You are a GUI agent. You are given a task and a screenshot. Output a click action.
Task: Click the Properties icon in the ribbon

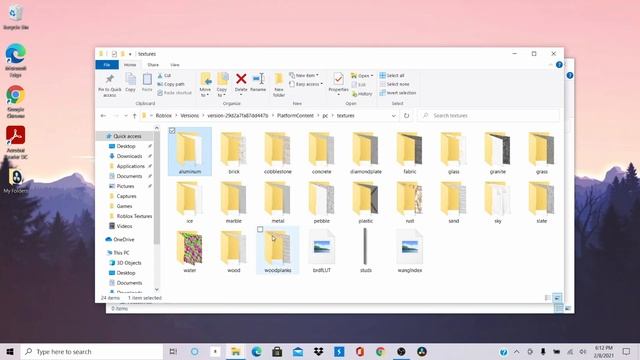click(x=338, y=79)
